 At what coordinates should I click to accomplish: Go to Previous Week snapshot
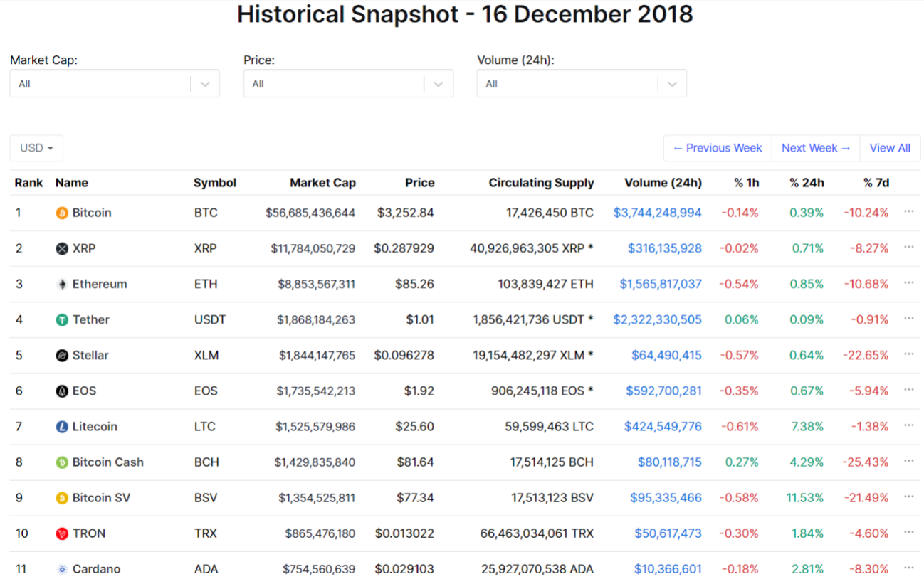pyautogui.click(x=718, y=148)
